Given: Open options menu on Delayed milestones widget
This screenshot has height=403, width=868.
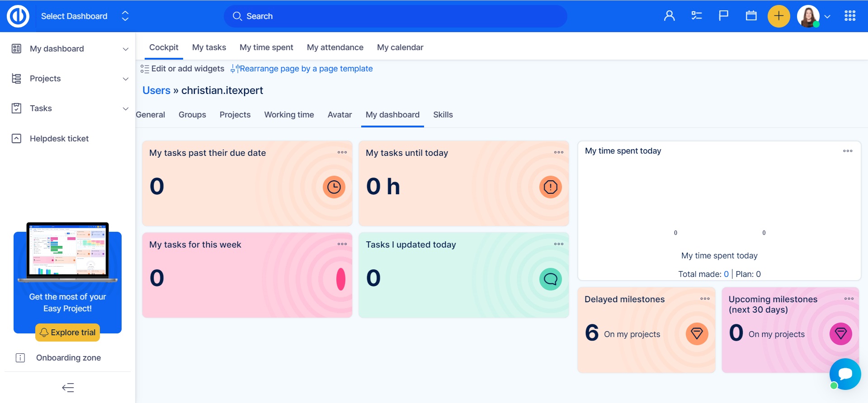Looking at the screenshot, I should coord(705,299).
